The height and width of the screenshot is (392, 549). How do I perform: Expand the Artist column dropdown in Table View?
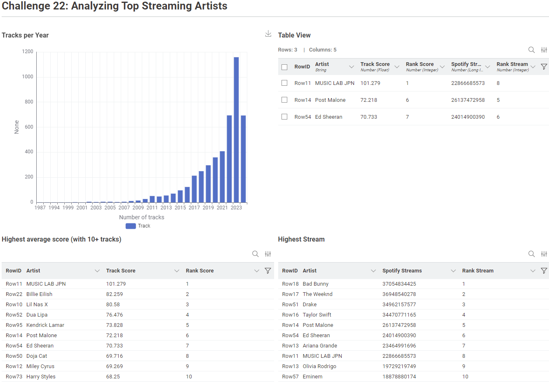(352, 67)
